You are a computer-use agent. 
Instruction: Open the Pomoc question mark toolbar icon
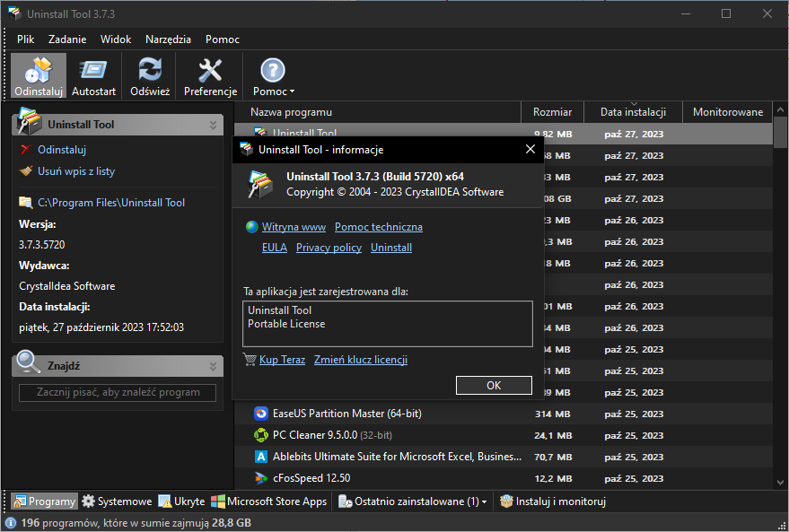coord(273,70)
